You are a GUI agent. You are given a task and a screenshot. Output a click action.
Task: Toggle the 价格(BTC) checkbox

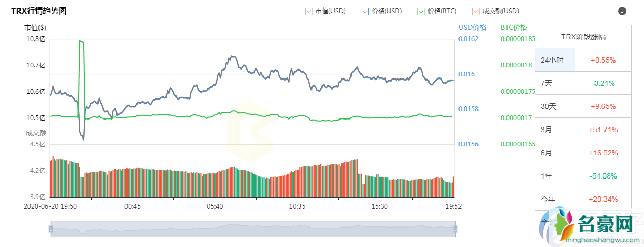coord(421,11)
